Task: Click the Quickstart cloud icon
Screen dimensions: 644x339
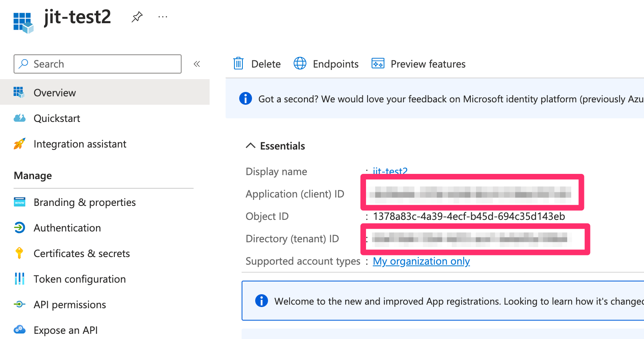Action: click(20, 118)
